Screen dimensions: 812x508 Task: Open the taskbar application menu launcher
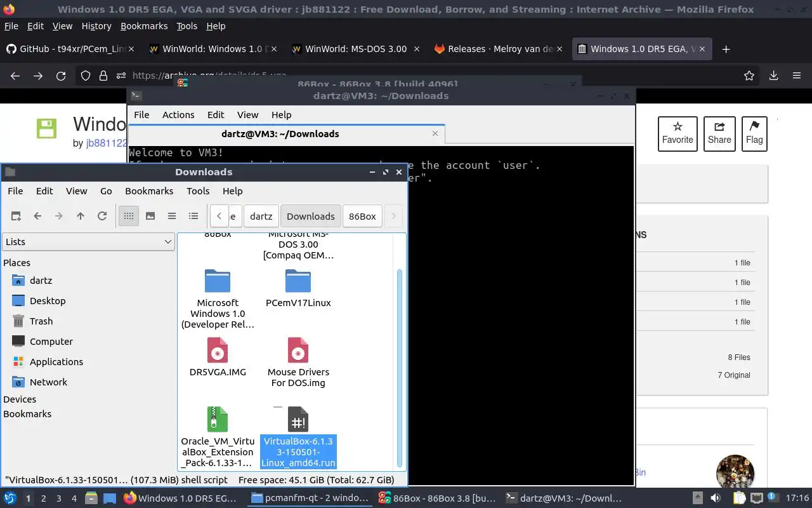point(10,498)
